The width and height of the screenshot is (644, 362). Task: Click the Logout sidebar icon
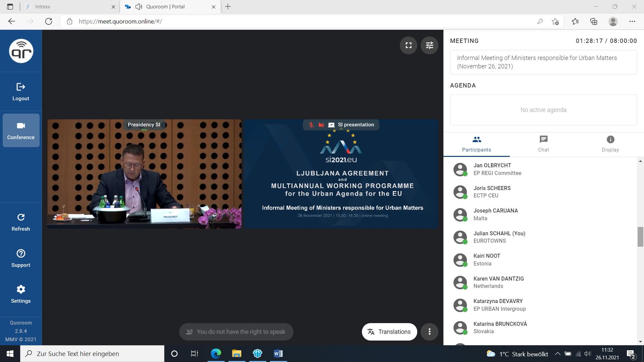(x=21, y=92)
